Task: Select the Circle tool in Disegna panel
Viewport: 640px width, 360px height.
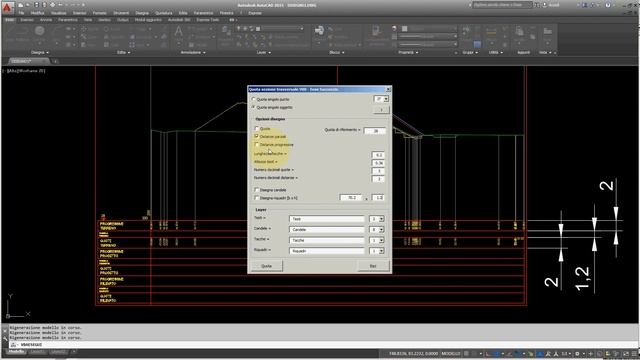Action: click(x=40, y=31)
